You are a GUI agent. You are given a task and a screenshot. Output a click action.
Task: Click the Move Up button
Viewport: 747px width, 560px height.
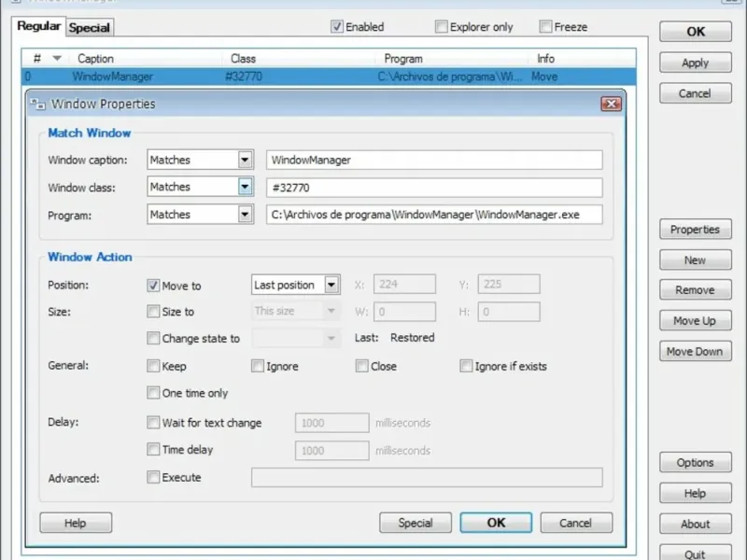(x=696, y=320)
